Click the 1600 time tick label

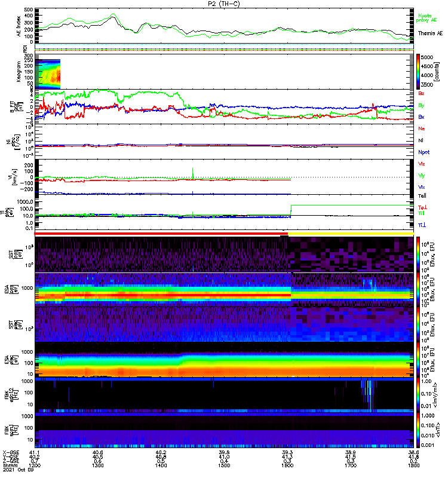[287, 465]
